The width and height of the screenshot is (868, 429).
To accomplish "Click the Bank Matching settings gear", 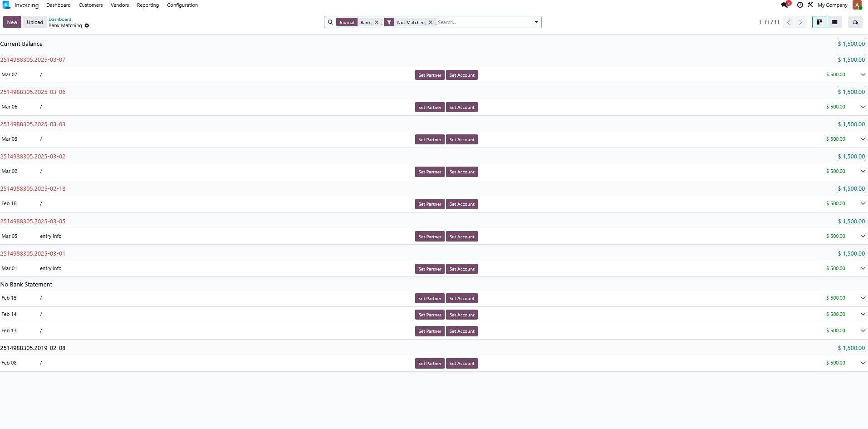I will 87,25.
